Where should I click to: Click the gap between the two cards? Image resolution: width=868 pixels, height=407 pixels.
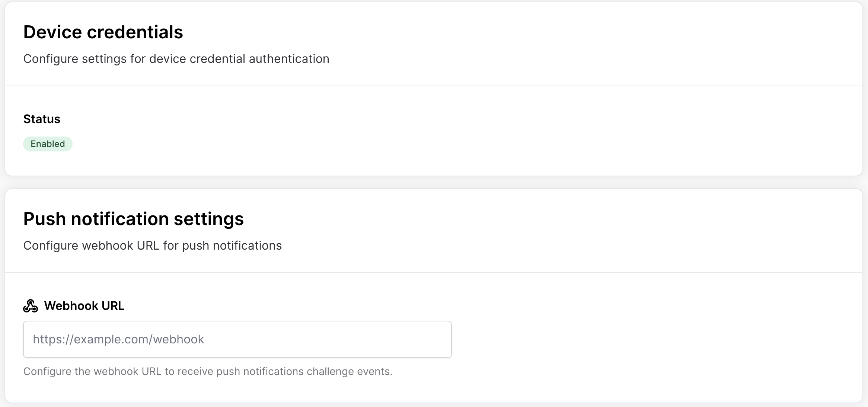click(x=434, y=182)
